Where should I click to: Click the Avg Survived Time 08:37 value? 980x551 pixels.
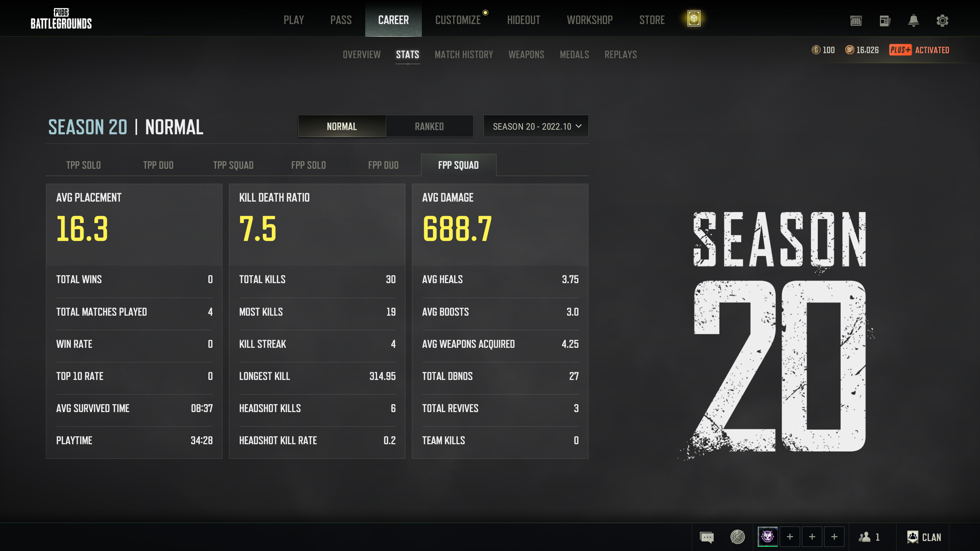pyautogui.click(x=202, y=408)
